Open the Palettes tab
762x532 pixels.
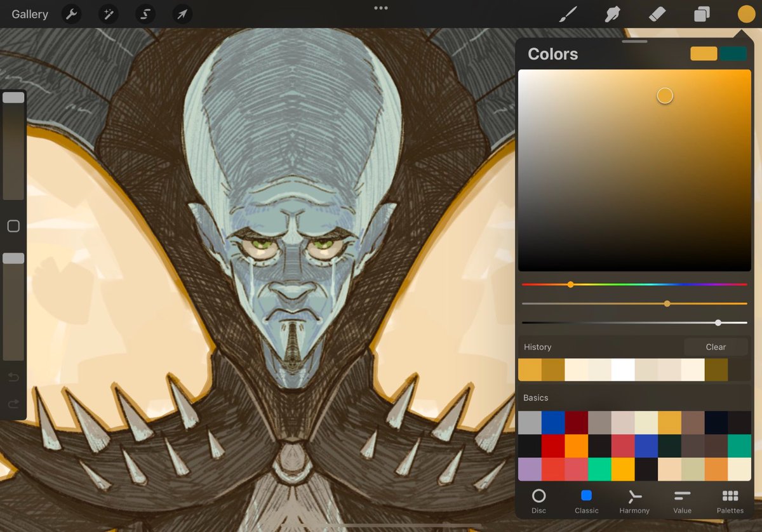[730, 501]
